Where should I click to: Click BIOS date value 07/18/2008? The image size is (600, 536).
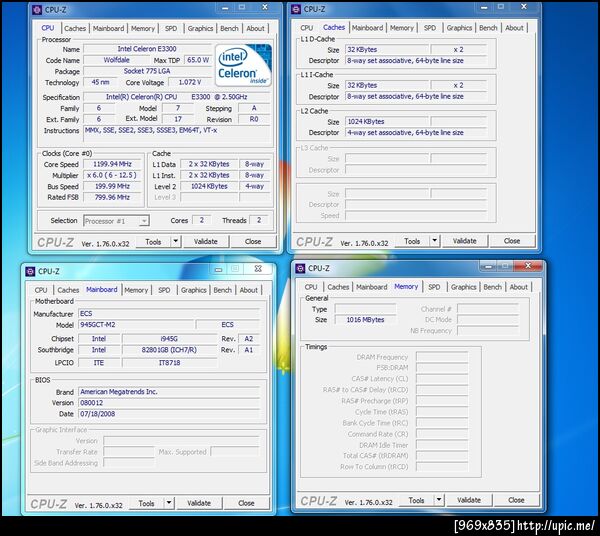[169, 414]
